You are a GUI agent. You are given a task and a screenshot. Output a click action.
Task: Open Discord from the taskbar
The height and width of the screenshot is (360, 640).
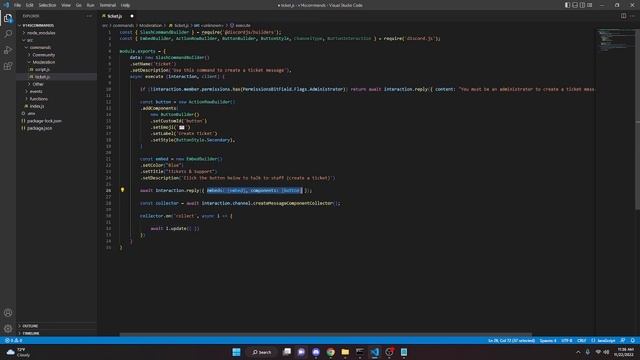point(316,352)
